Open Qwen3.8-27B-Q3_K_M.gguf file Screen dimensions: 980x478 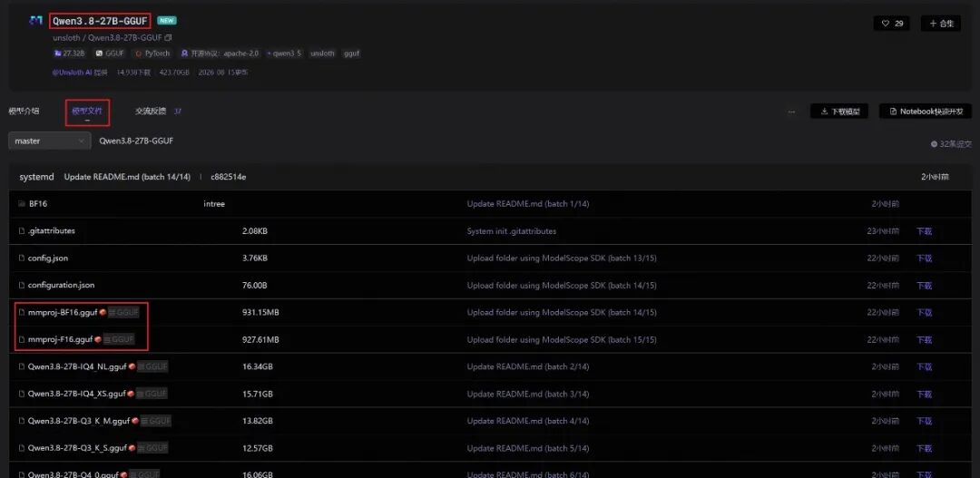(x=79, y=421)
